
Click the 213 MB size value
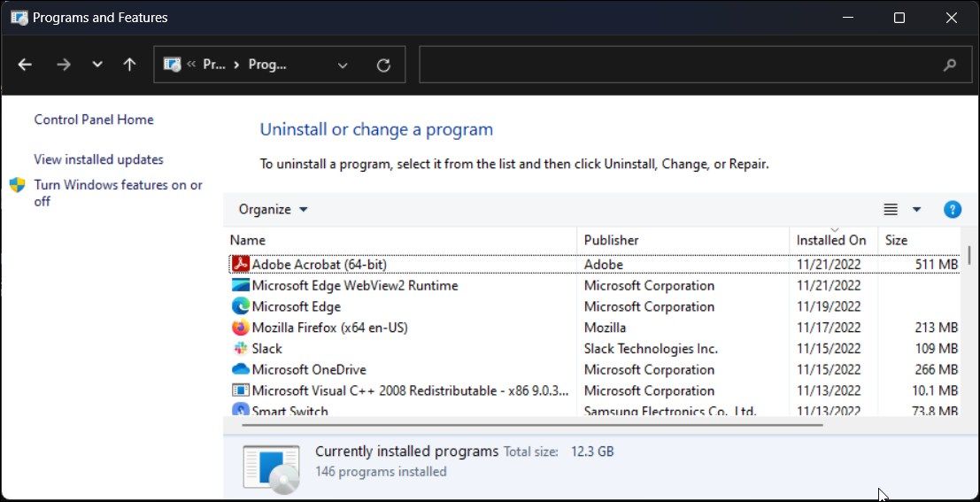(x=937, y=328)
